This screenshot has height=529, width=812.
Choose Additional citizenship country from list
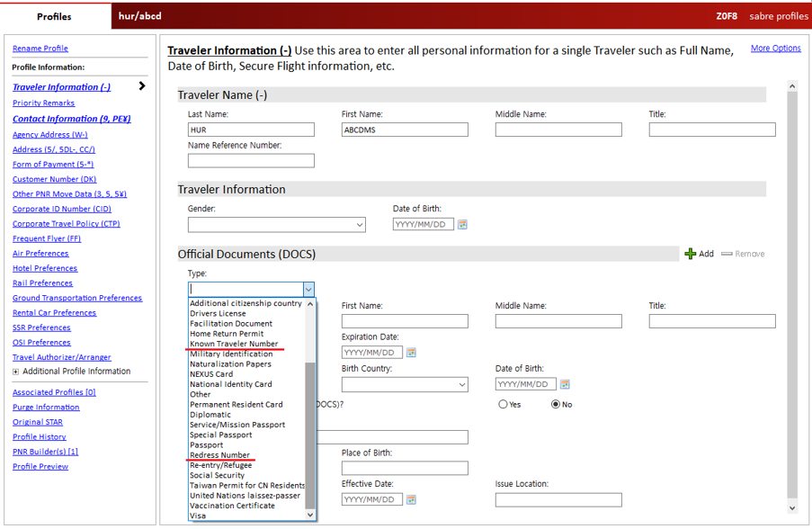[x=245, y=303]
